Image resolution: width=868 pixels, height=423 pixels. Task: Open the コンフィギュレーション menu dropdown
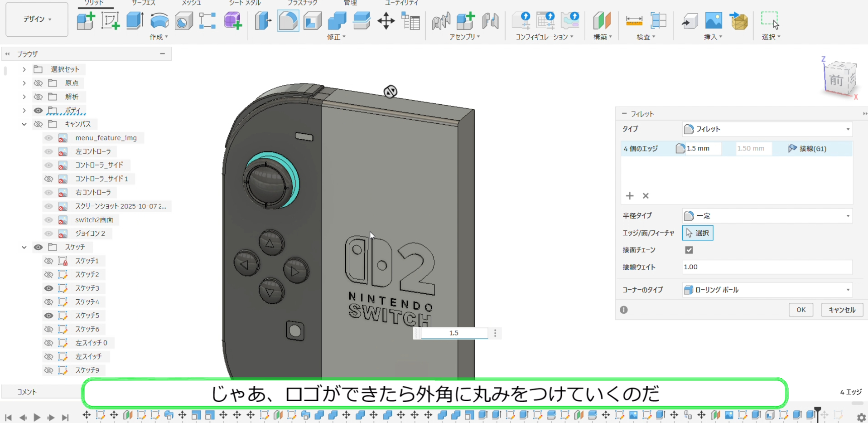(545, 37)
